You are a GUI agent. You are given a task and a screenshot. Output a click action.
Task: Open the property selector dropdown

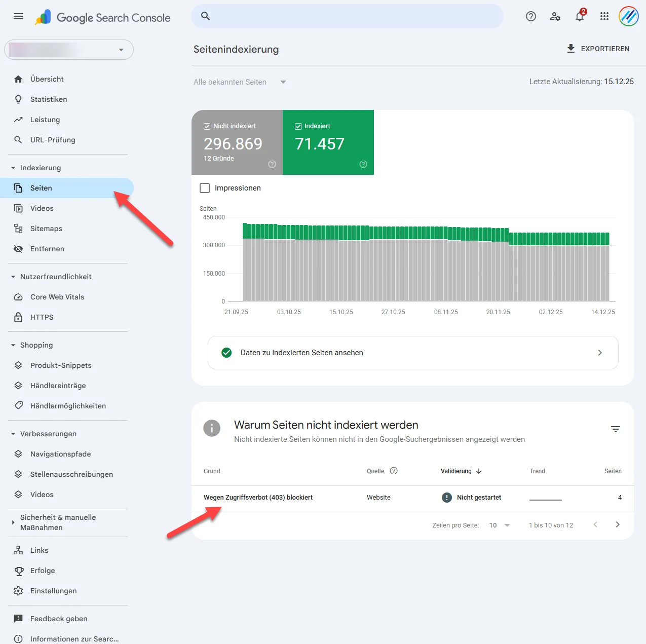[69, 50]
